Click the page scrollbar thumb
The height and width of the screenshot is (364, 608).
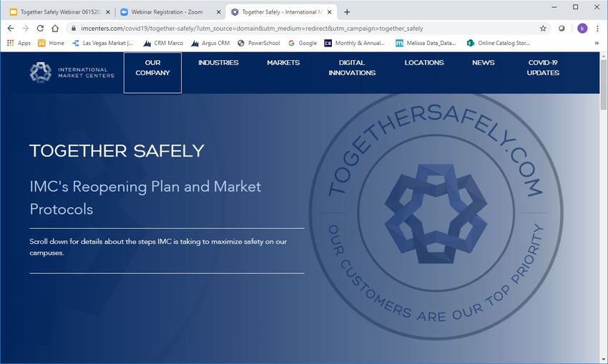(x=603, y=85)
